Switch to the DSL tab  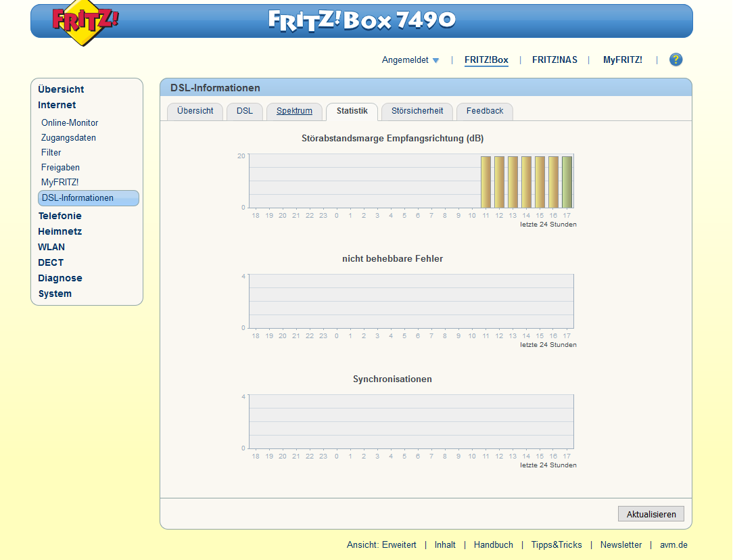(x=245, y=111)
